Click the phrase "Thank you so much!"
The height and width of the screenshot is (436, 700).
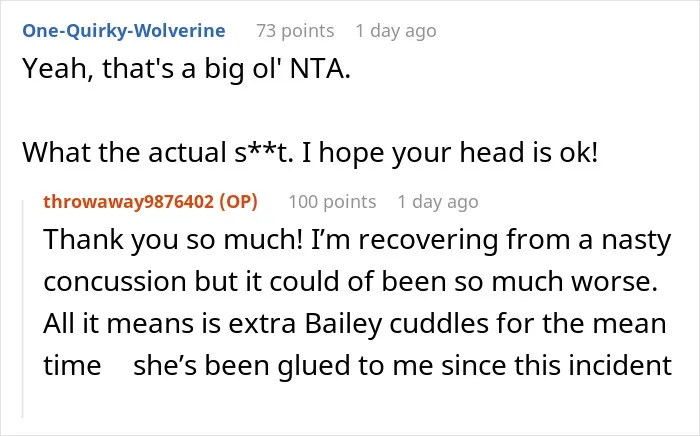point(173,240)
